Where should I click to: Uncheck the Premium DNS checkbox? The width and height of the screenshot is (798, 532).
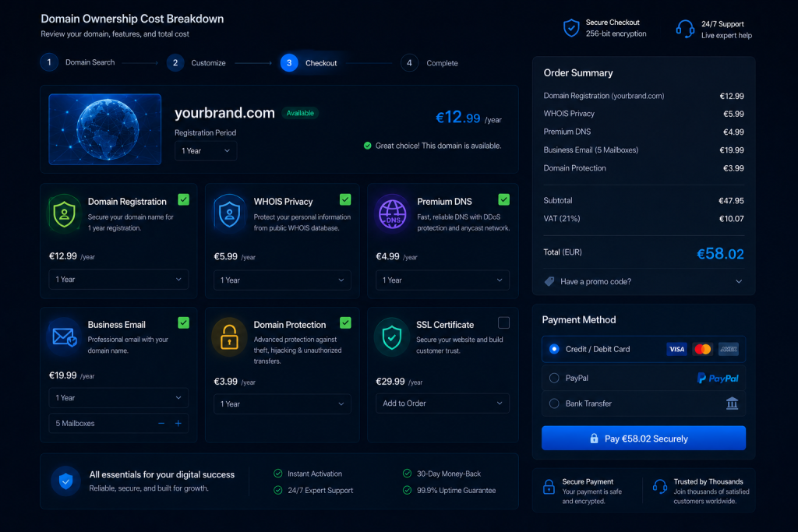coord(504,199)
